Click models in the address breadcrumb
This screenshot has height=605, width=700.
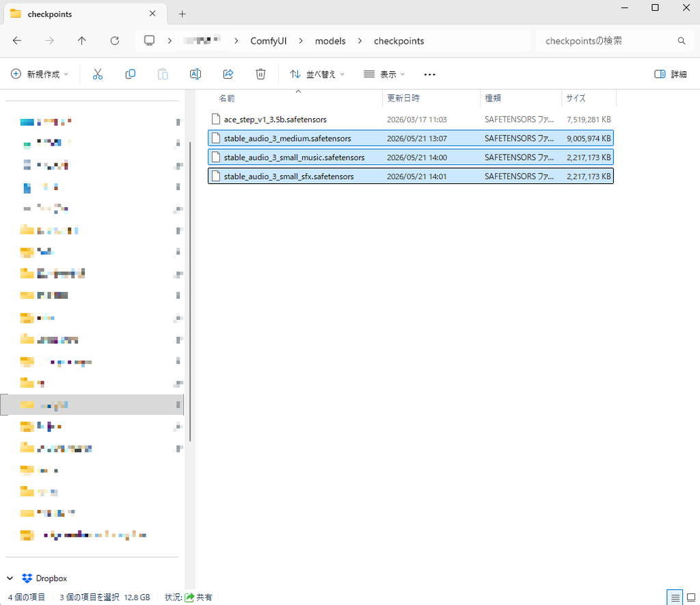click(x=330, y=41)
